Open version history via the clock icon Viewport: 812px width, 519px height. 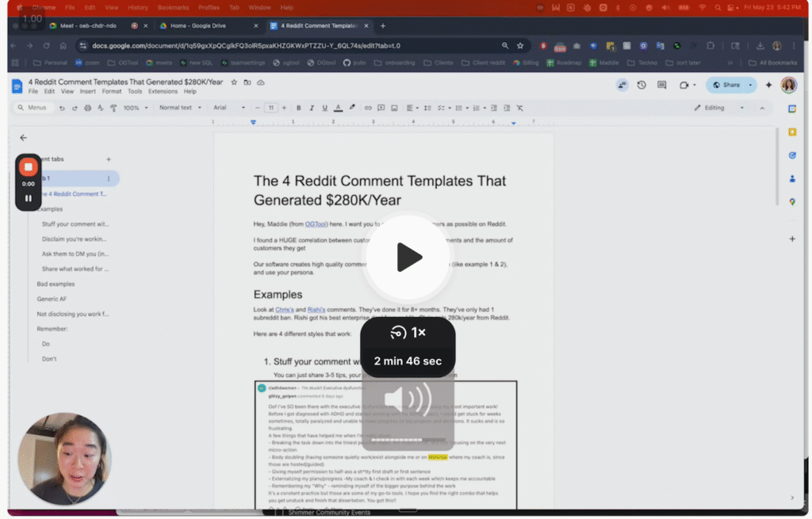pos(642,85)
